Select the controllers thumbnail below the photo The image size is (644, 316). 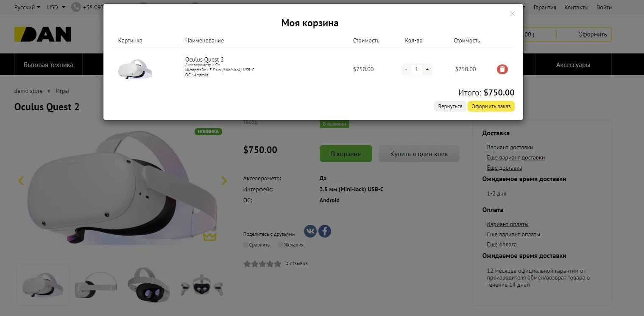(201, 285)
